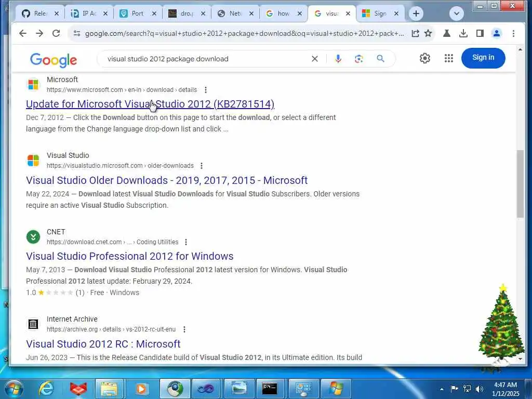Start search by voice microphone

coord(338,59)
